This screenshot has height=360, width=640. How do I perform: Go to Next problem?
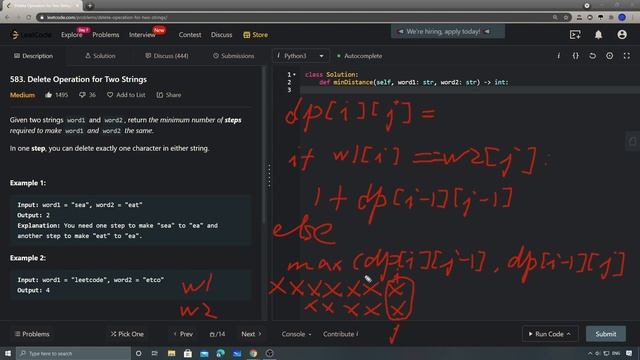pos(251,334)
